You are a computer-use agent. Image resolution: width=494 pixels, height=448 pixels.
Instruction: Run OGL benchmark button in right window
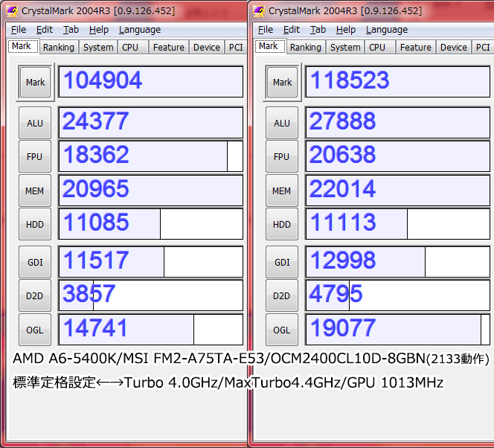click(x=282, y=330)
